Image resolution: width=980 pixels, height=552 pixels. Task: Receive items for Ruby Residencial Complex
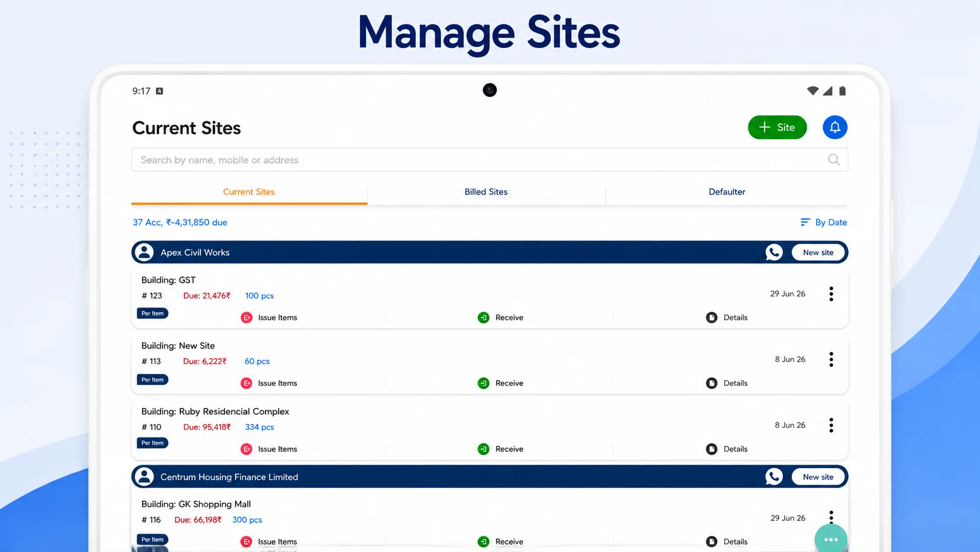pyautogui.click(x=501, y=449)
